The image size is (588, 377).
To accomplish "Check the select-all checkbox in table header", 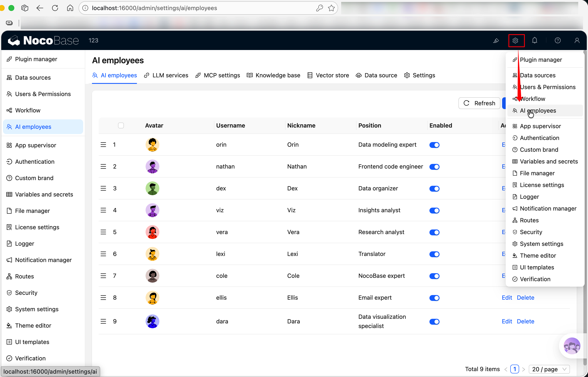I will point(121,126).
